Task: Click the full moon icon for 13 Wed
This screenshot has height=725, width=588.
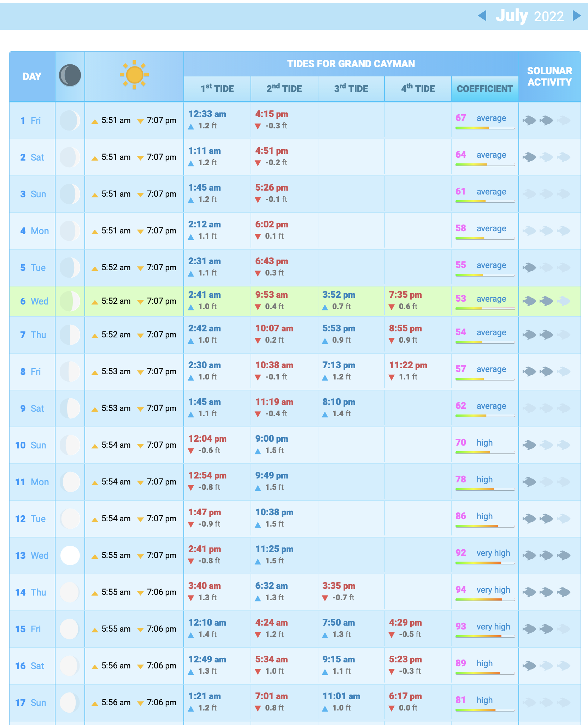Action: click(x=70, y=555)
